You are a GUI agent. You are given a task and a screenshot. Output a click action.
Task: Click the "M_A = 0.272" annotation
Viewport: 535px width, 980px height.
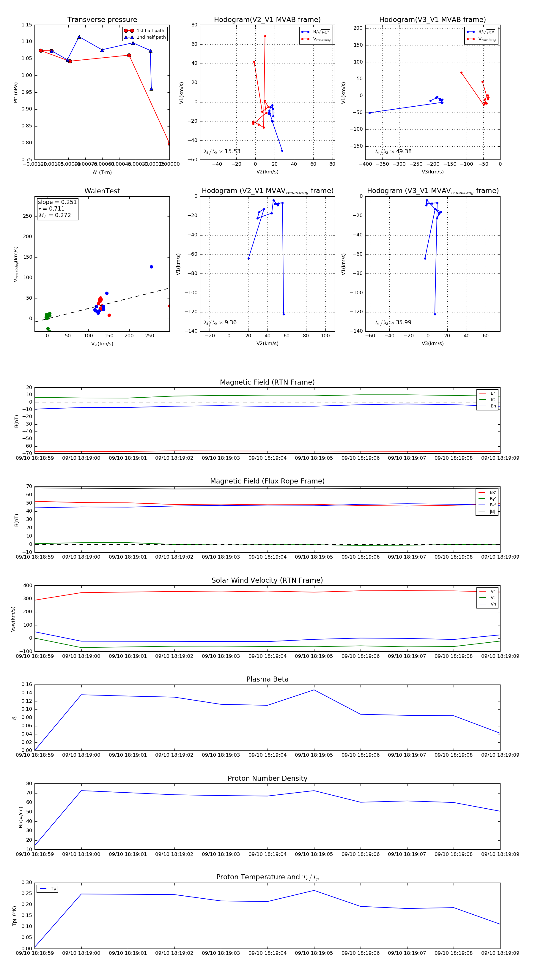(x=54, y=215)
